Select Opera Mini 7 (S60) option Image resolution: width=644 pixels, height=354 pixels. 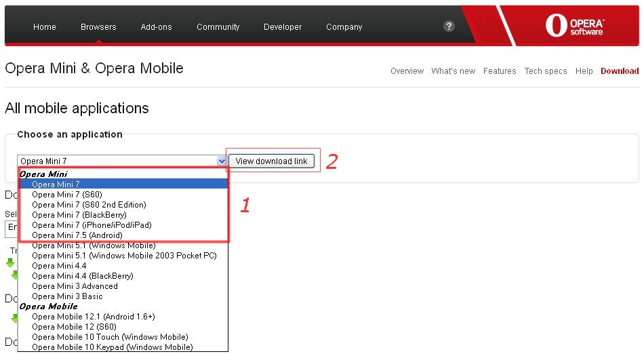[123, 194]
